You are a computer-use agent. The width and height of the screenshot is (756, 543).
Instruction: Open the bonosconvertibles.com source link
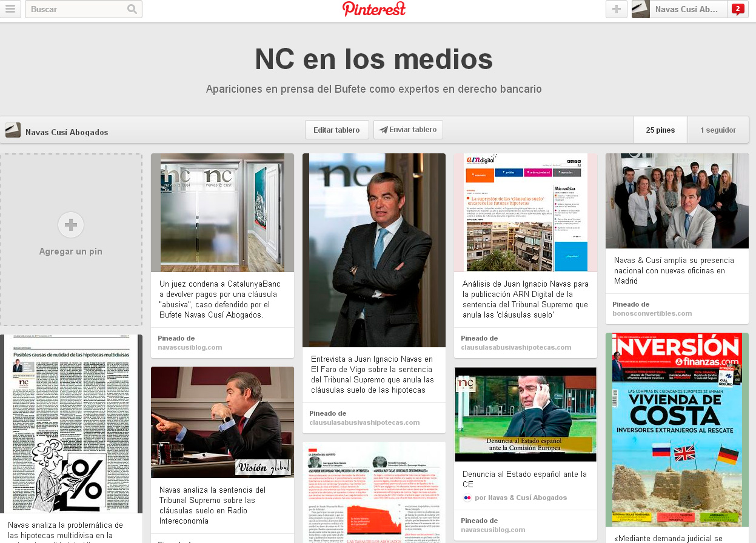click(652, 313)
